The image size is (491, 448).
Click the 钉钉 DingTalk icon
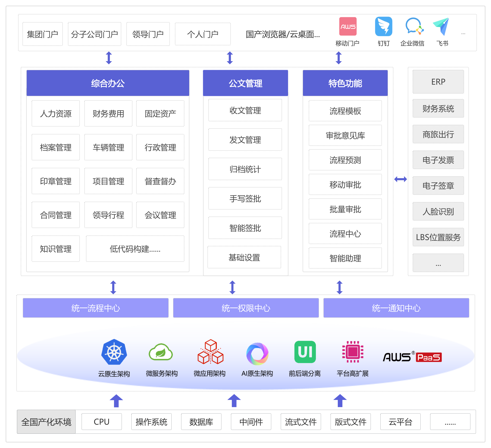point(384,26)
